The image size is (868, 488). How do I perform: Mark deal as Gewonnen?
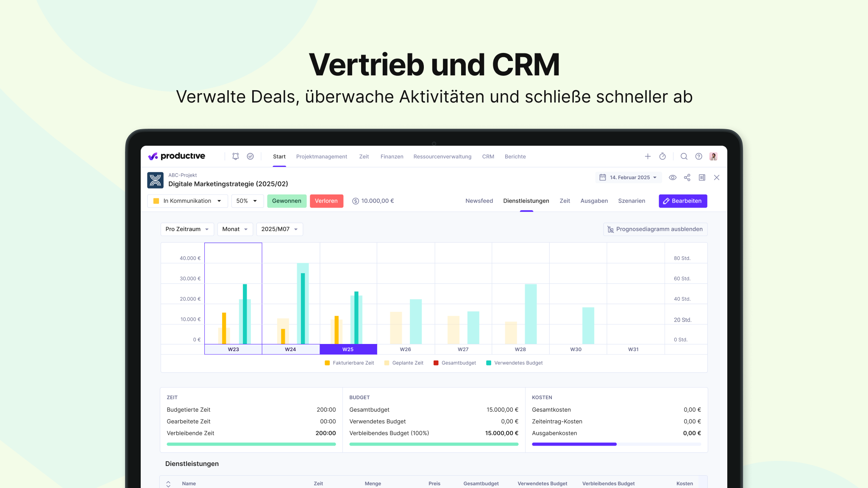pos(287,201)
